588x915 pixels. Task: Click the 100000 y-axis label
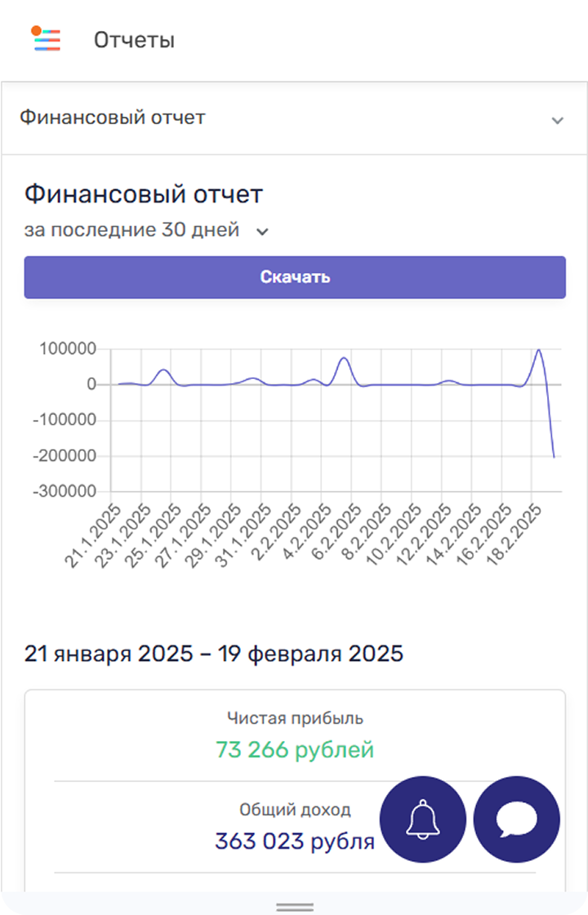(69, 349)
